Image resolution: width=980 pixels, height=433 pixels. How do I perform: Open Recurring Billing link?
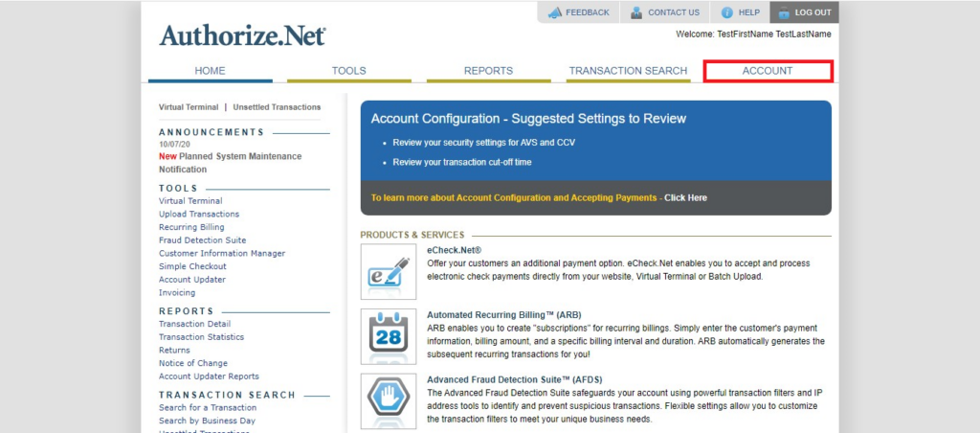(x=191, y=227)
